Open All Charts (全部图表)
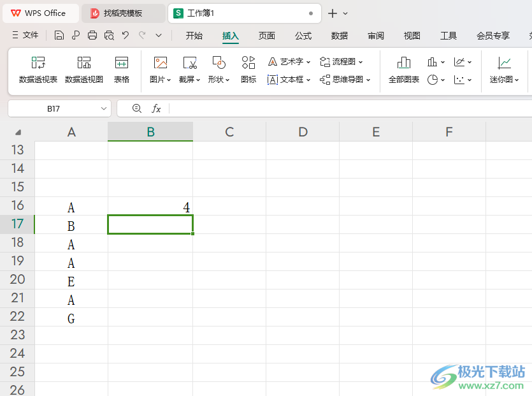The width and height of the screenshot is (532, 396). coord(404,70)
